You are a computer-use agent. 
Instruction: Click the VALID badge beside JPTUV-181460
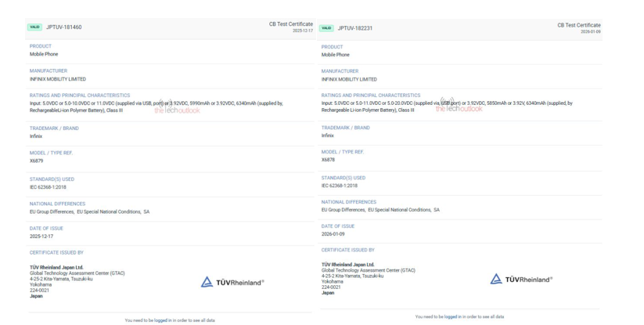tap(35, 27)
